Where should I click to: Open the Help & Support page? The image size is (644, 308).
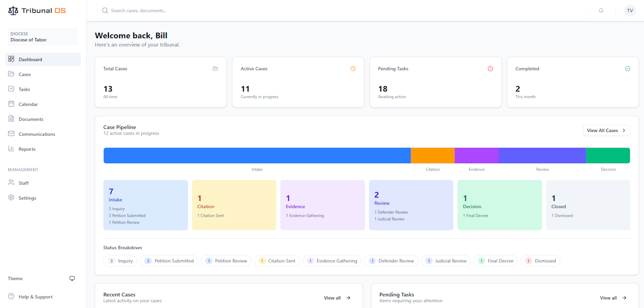(x=35, y=297)
